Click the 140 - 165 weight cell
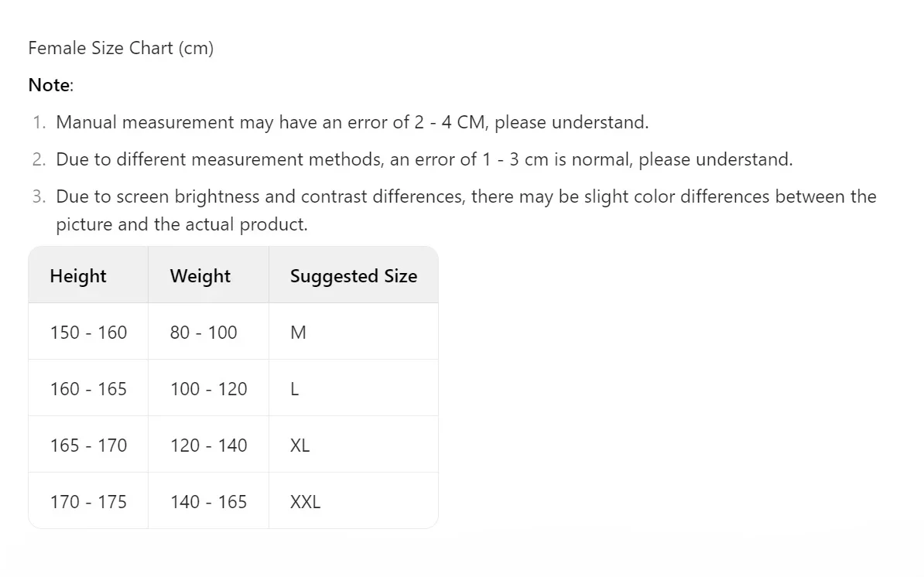 pyautogui.click(x=209, y=502)
